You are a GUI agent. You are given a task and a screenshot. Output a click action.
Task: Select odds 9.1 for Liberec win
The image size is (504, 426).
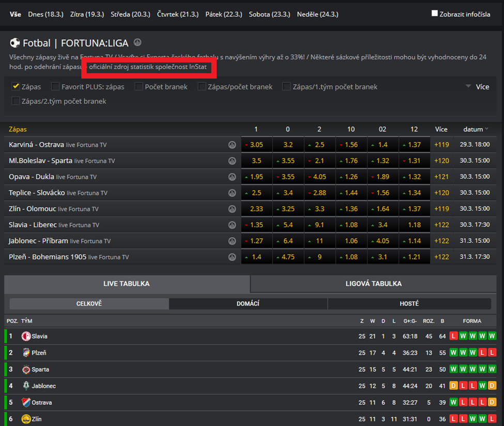point(319,225)
